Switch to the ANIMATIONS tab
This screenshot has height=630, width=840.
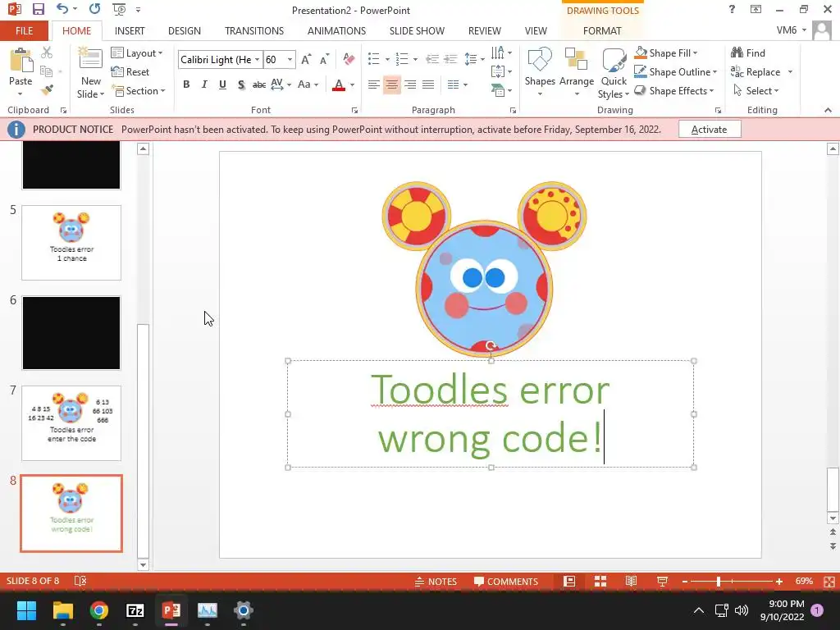336,30
